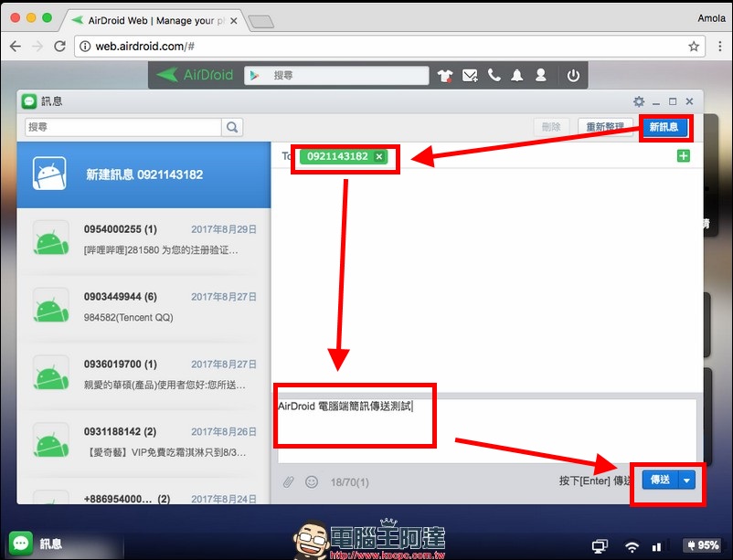
Task: Open messages window settings gear
Action: (639, 101)
